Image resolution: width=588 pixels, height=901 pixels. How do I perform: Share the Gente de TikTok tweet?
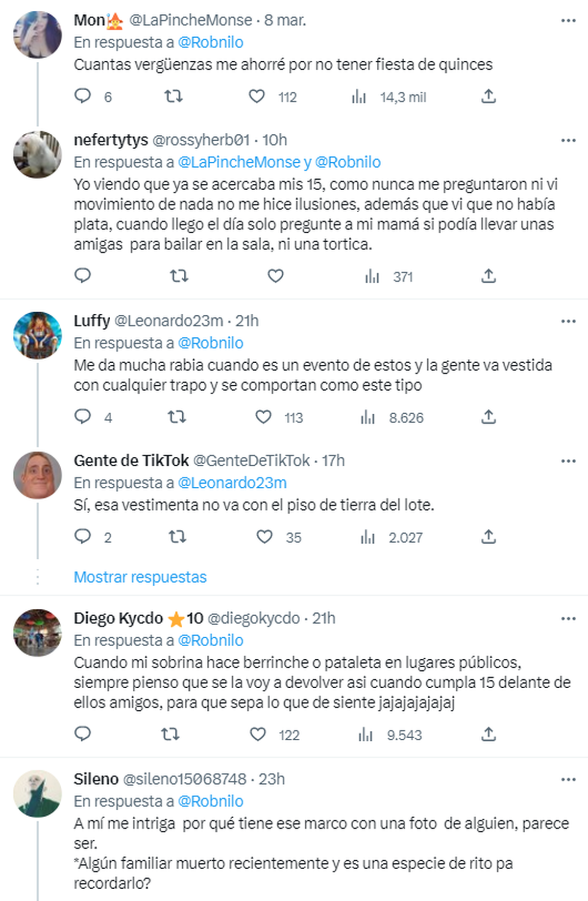(x=488, y=537)
